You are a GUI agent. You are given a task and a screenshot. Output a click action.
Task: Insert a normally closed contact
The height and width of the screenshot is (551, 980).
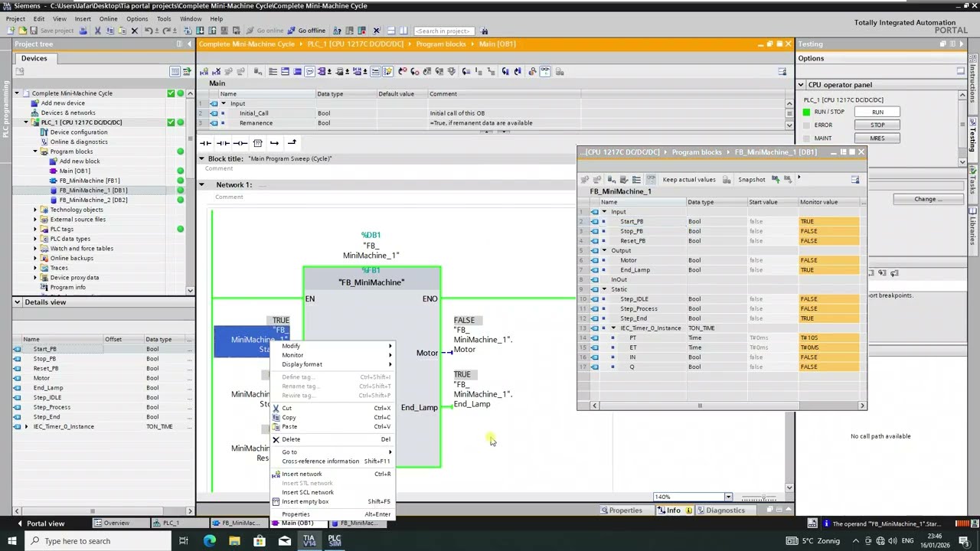[223, 143]
